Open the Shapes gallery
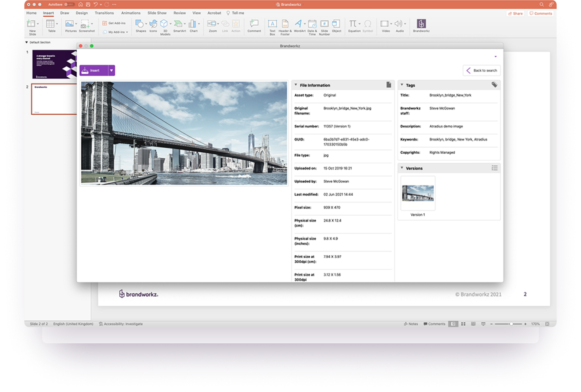This screenshot has width=581, height=392. (140, 26)
